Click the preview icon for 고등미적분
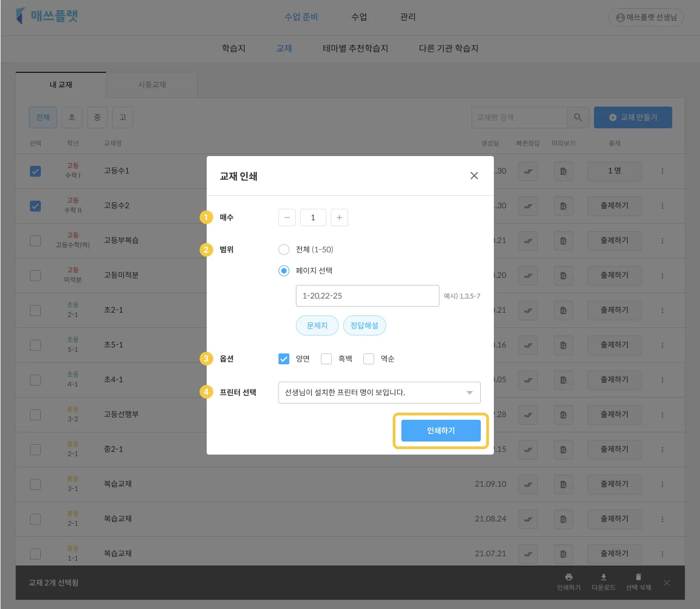The image size is (700, 609). coord(563,276)
